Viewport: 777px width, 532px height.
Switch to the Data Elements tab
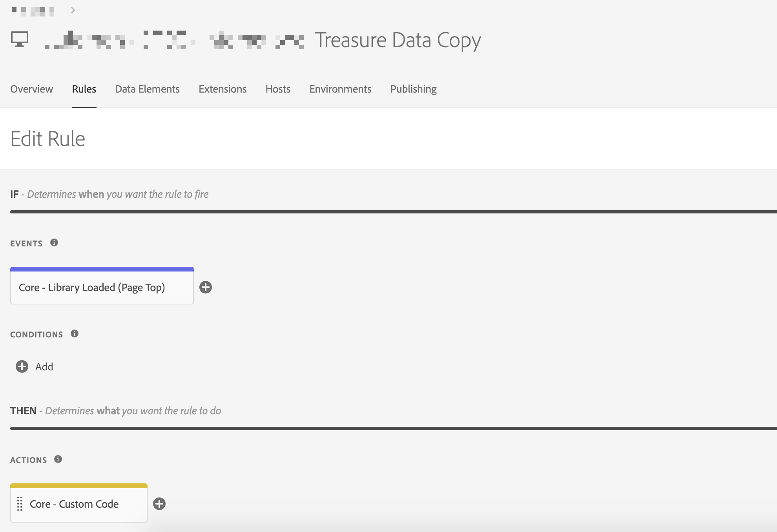pyautogui.click(x=147, y=89)
